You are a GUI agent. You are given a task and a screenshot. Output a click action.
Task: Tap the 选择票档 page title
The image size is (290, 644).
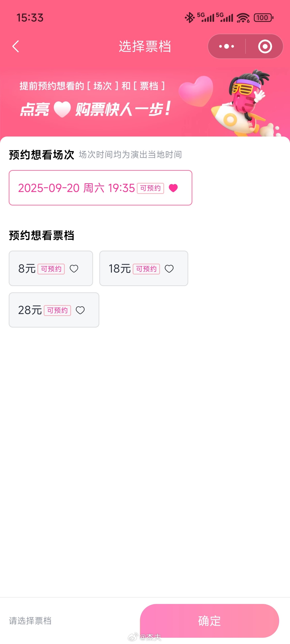point(145,47)
